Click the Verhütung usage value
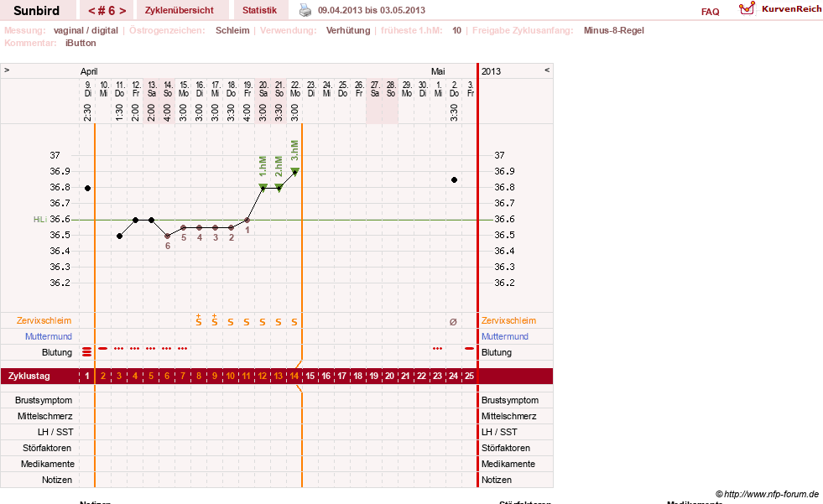The width and height of the screenshot is (823, 504). point(348,30)
